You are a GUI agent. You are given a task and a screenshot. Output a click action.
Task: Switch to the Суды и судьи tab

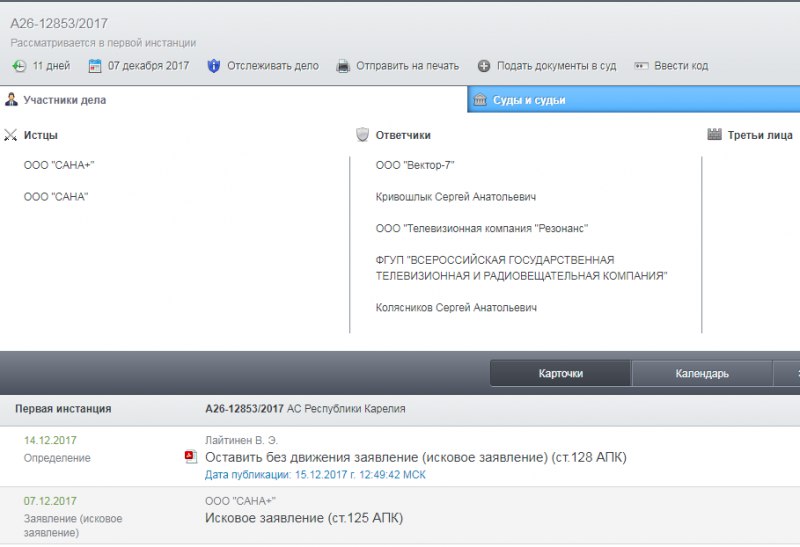click(634, 100)
